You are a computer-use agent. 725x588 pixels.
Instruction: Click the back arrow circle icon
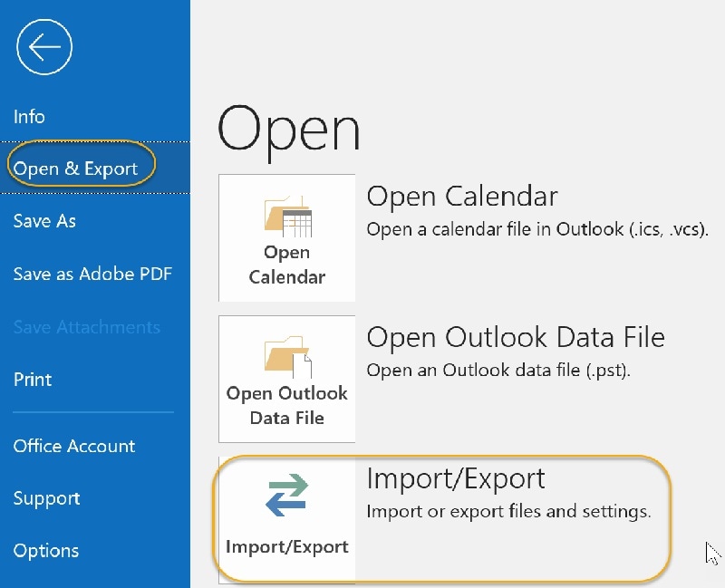click(x=44, y=47)
